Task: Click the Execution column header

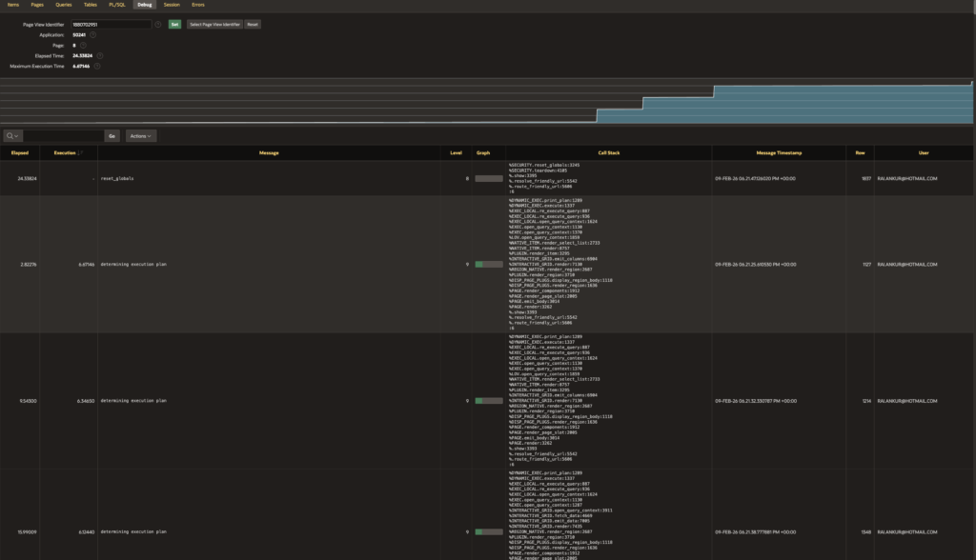Action: pos(66,152)
